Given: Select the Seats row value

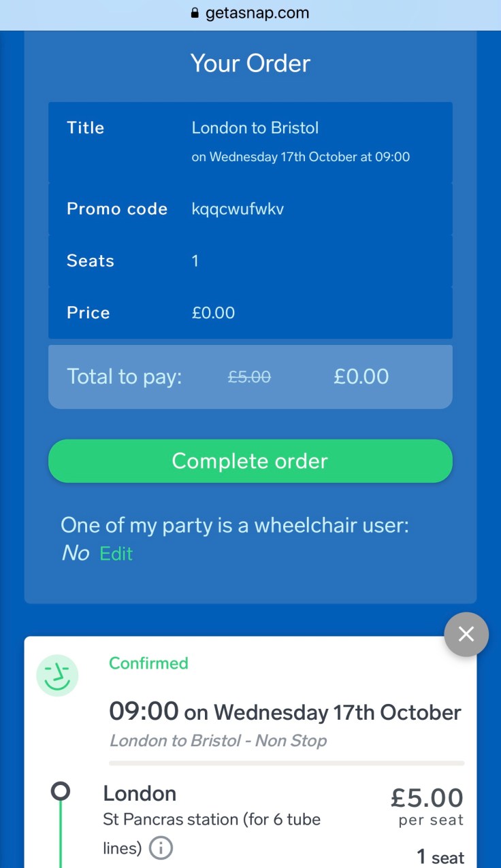Looking at the screenshot, I should pos(195,261).
